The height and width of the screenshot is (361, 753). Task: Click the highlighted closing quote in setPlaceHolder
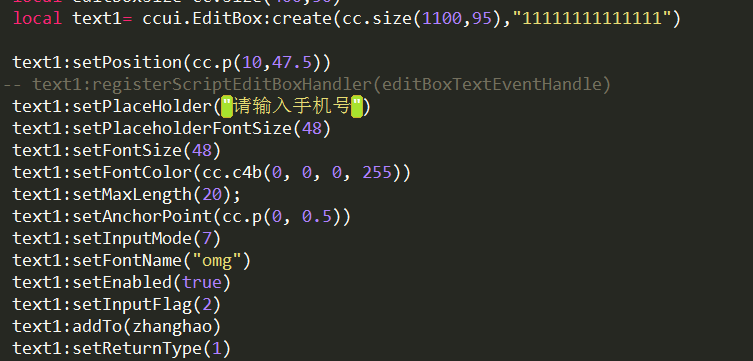(x=356, y=107)
